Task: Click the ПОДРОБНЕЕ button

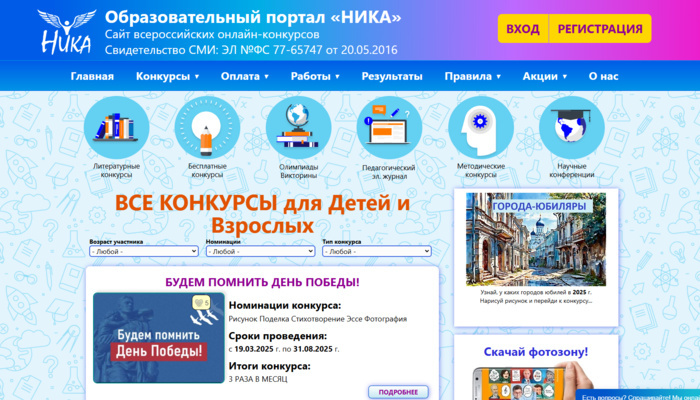Action: (x=398, y=392)
